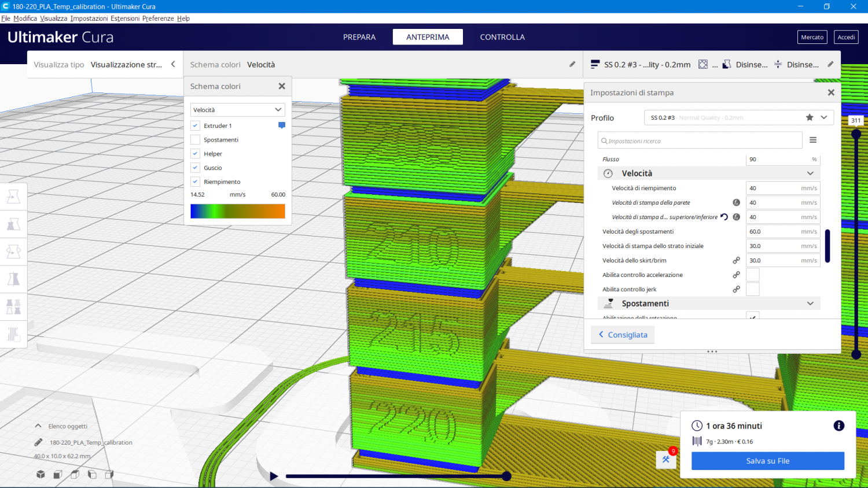Click pencil icon in Schema colori bar
Image resolution: width=868 pixels, height=488 pixels.
pos(572,64)
